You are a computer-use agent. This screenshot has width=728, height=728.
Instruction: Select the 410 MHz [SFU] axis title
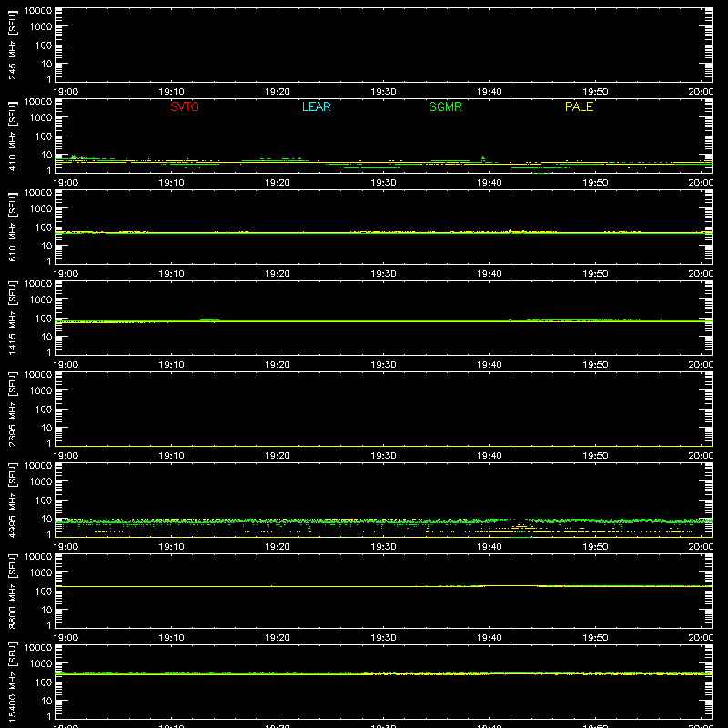pyautogui.click(x=12, y=136)
